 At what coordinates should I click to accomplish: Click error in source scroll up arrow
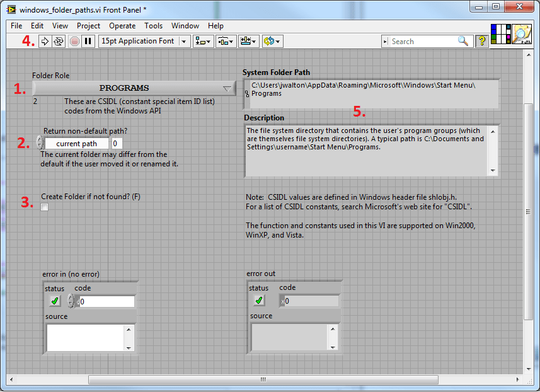[x=129, y=330]
